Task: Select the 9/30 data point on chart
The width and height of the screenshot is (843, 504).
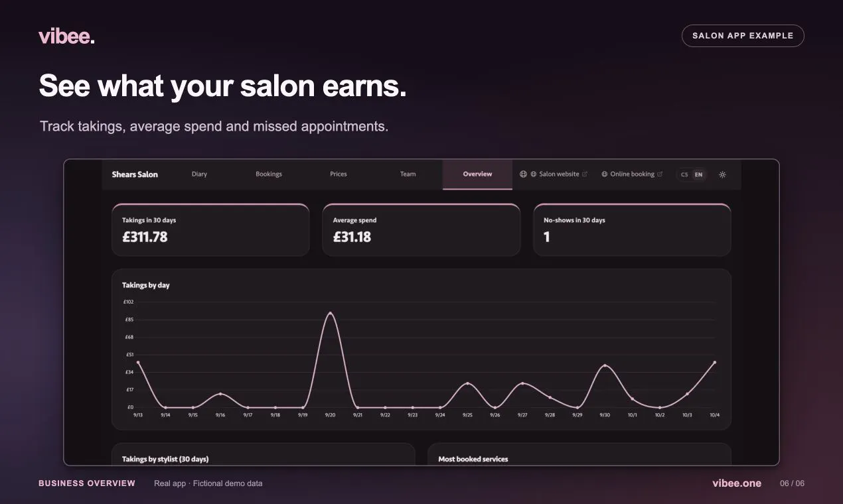Action: click(x=605, y=365)
